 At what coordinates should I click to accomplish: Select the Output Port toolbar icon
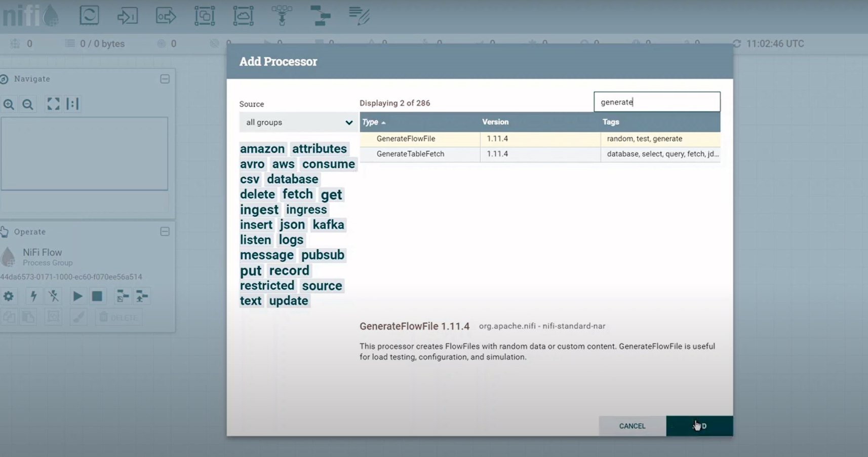[166, 16]
